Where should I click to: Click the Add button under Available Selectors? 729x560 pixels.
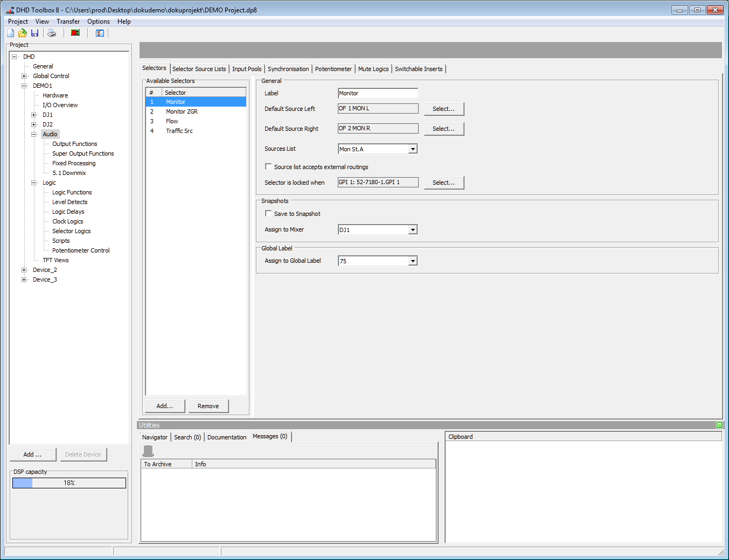[x=164, y=405]
